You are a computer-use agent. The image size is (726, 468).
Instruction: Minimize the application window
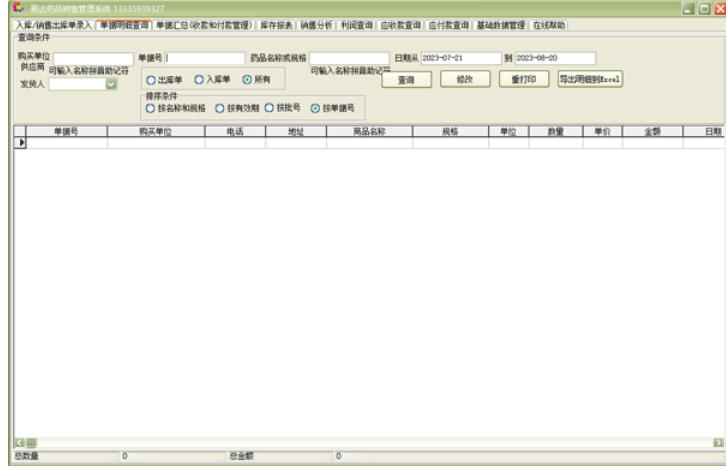pyautogui.click(x=688, y=8)
